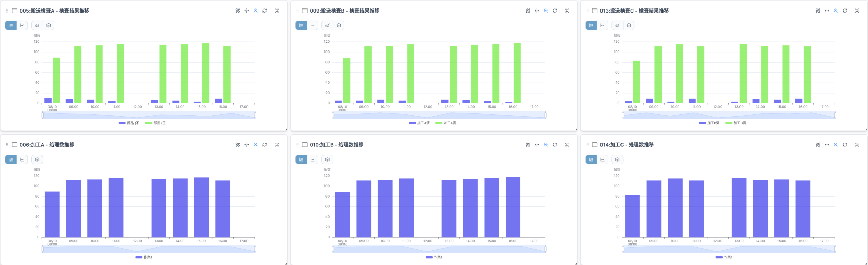Activate the zoom magnifier on panel 006:加工A

click(x=256, y=145)
